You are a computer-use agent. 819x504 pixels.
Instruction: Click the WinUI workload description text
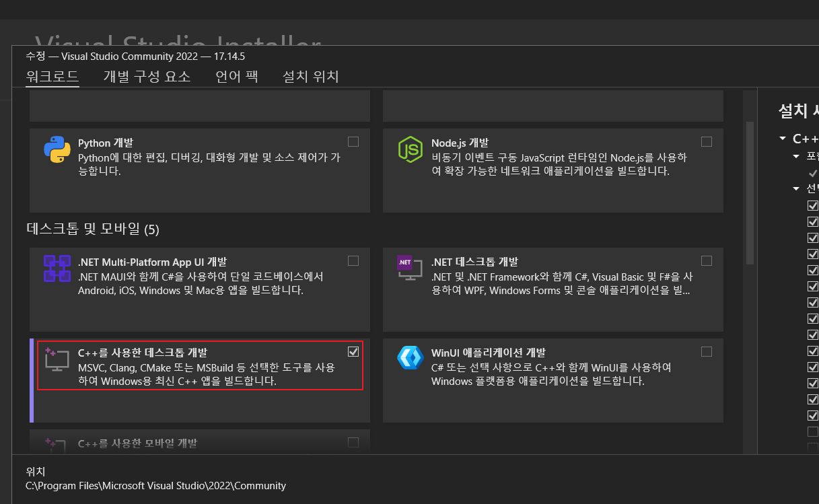click(551, 375)
